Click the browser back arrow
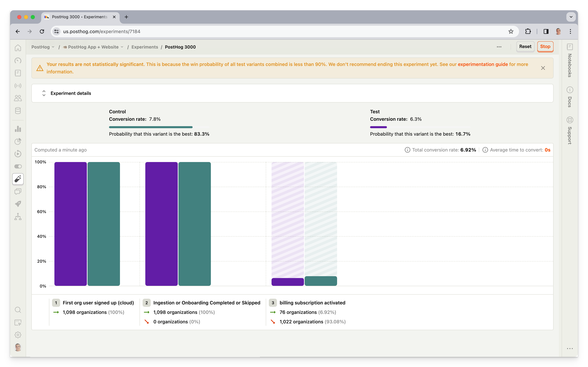588x367 pixels. [x=17, y=32]
